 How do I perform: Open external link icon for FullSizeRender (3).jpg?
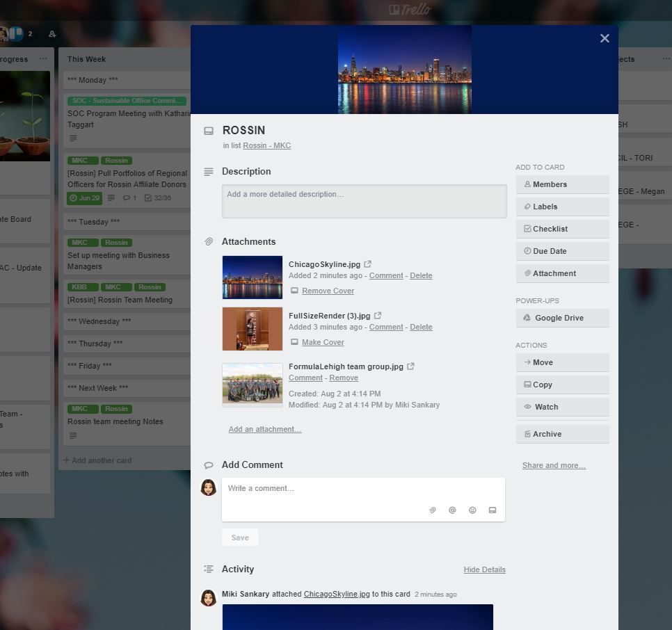378,316
